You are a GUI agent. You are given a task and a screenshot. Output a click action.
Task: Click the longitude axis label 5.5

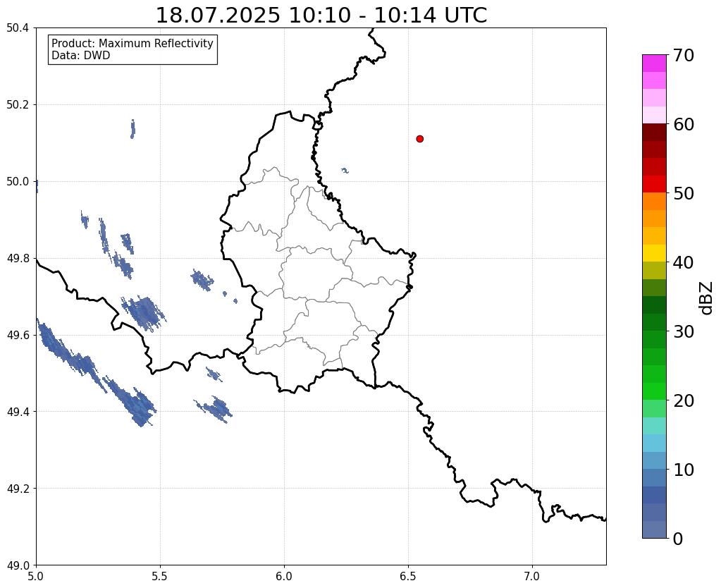160,577
